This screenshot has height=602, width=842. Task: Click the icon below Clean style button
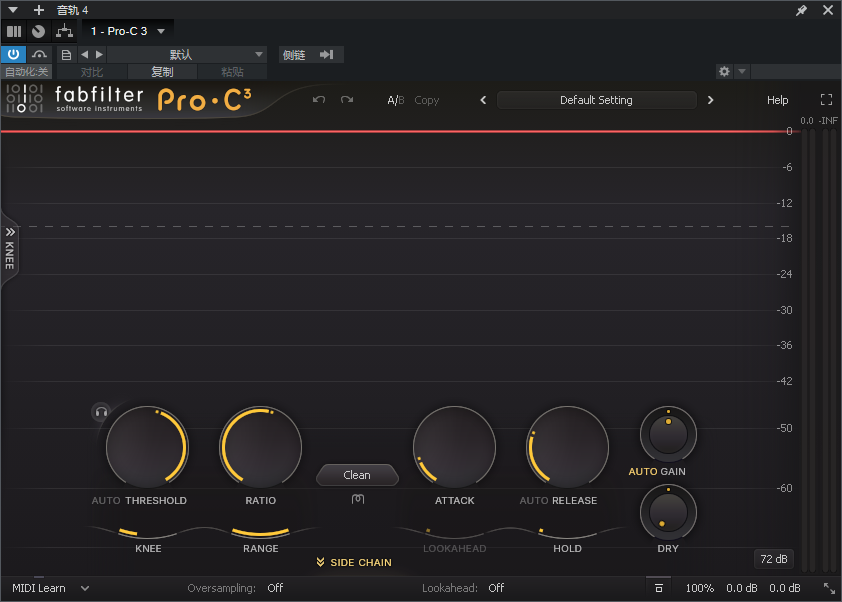pos(358,499)
